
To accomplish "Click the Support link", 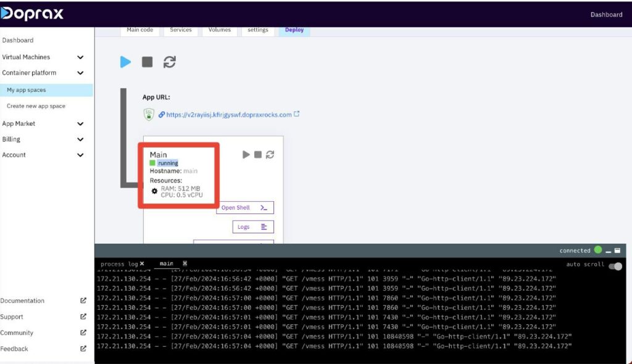I will pos(12,317).
